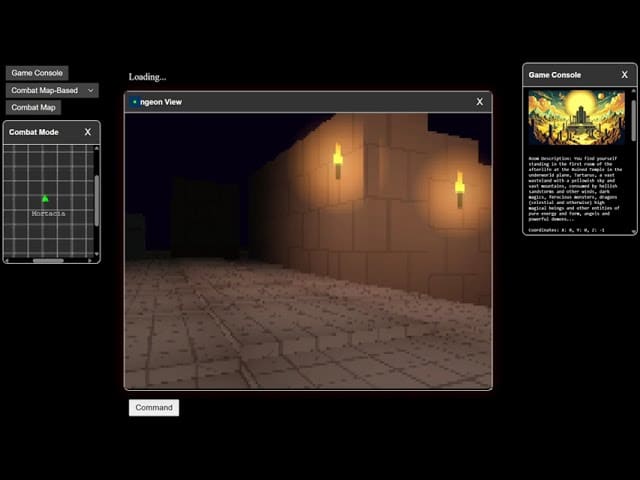The width and height of the screenshot is (640, 480).
Task: Click the small icon in Dungeon View title bar
Action: tap(135, 102)
